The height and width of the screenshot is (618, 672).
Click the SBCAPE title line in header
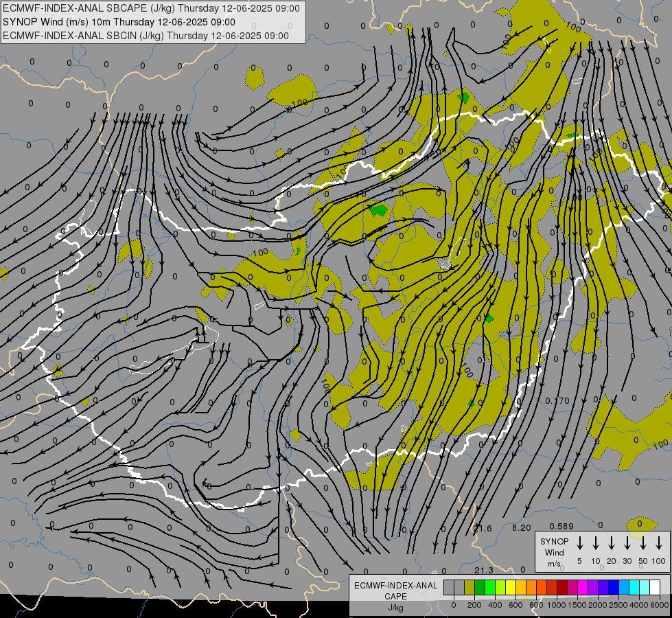[151, 8]
